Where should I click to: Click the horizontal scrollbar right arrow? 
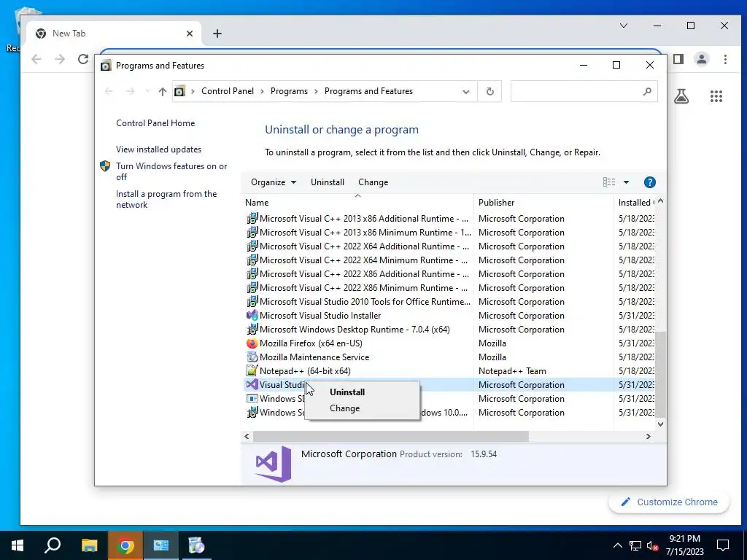pyautogui.click(x=648, y=436)
